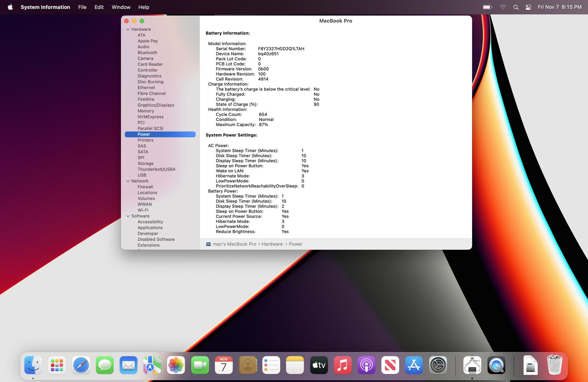Click the System Information Dock icon
588x382 pixels.
(472, 365)
